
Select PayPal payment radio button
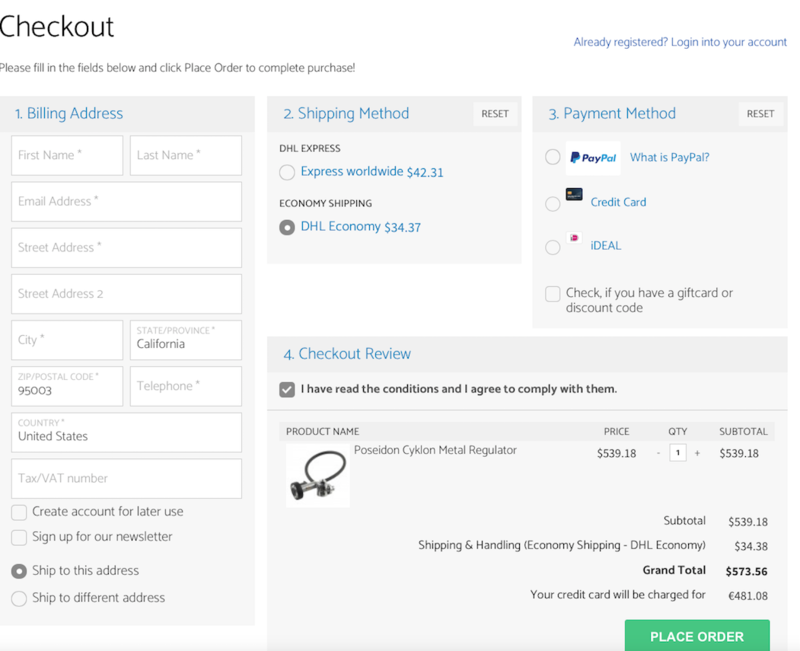tap(553, 157)
